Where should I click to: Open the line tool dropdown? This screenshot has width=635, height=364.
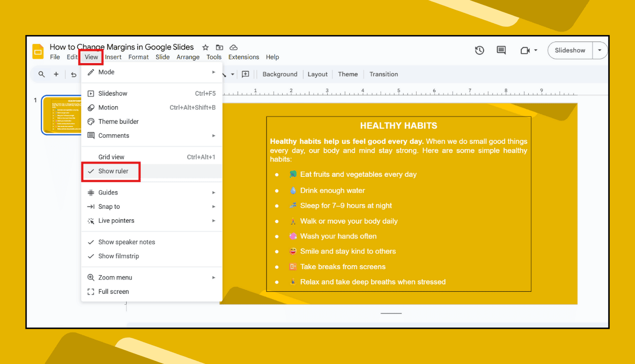[x=232, y=74]
